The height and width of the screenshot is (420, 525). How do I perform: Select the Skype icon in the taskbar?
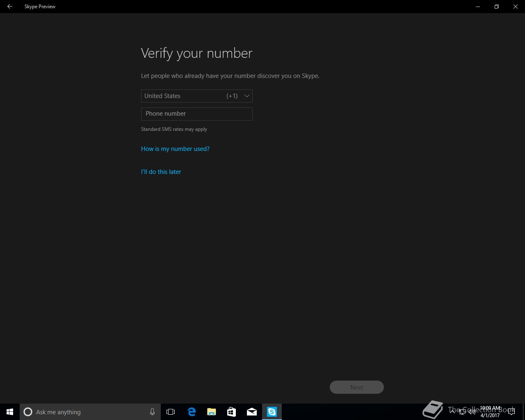tap(272, 412)
